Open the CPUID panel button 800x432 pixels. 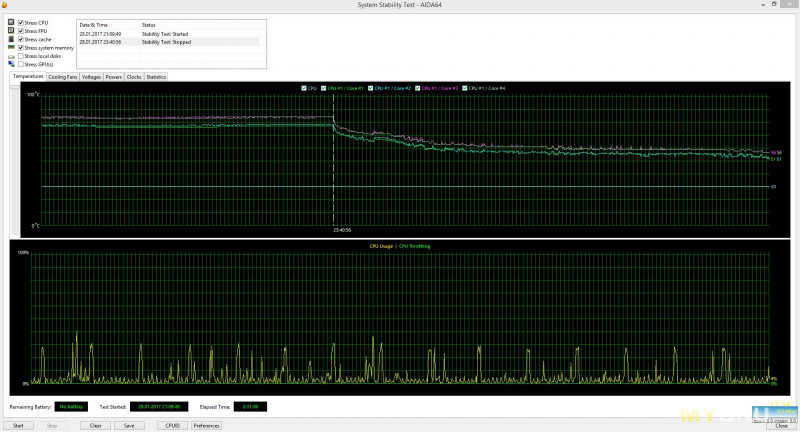point(172,425)
